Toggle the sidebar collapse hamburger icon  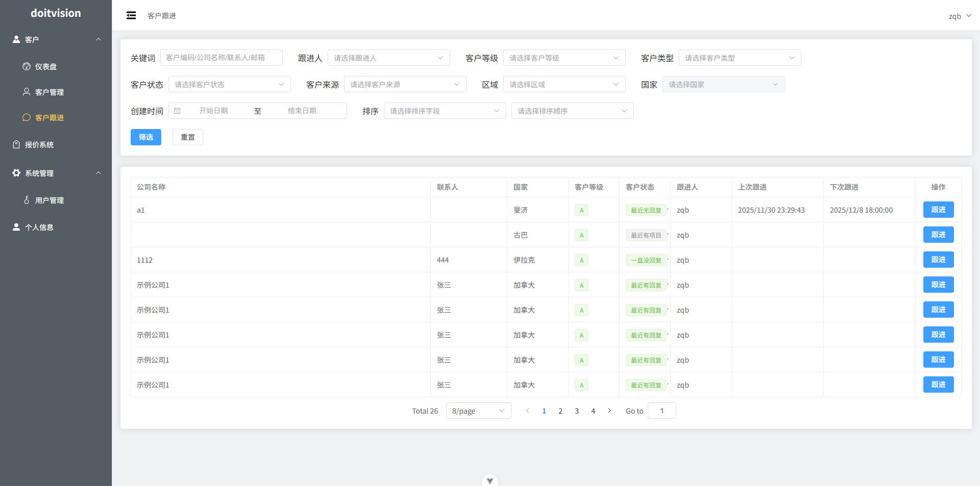point(131,15)
